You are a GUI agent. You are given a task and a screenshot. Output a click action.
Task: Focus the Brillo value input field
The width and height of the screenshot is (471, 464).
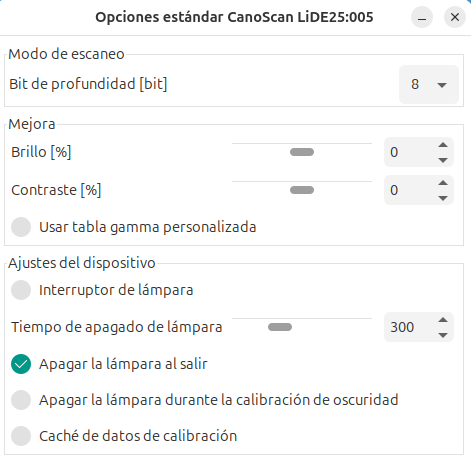[409, 152]
